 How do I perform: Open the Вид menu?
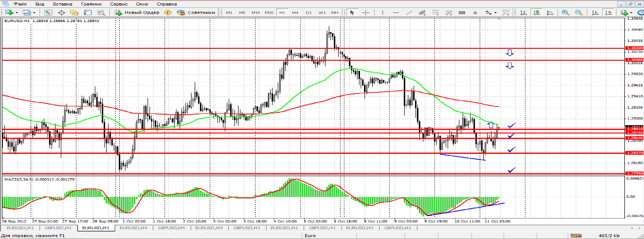coord(40,4)
